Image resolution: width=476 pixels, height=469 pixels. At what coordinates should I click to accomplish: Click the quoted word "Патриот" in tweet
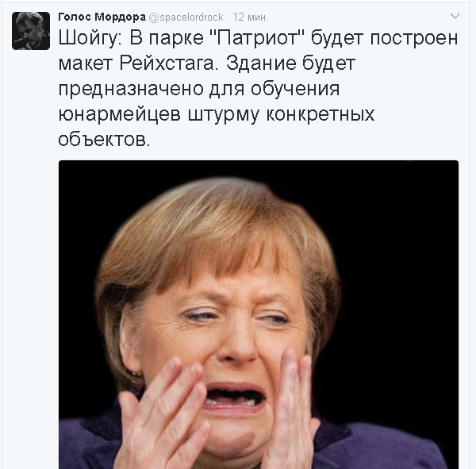[x=257, y=38]
